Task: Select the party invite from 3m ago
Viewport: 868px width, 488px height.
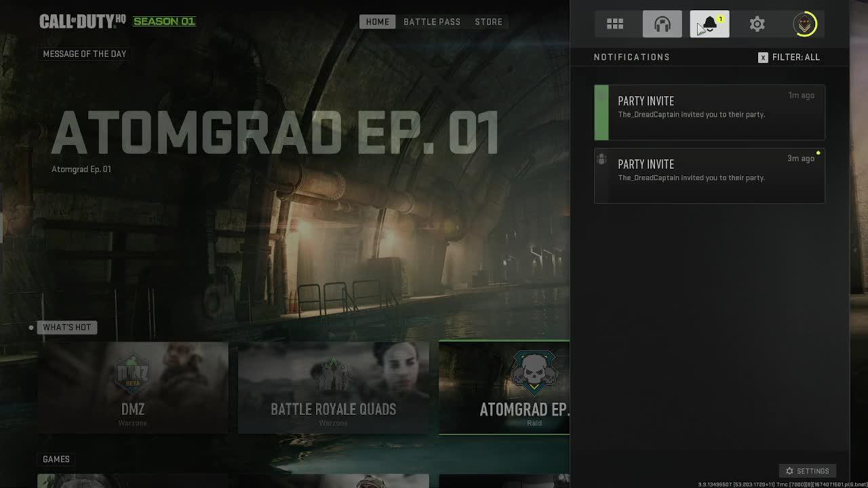Action: (709, 176)
